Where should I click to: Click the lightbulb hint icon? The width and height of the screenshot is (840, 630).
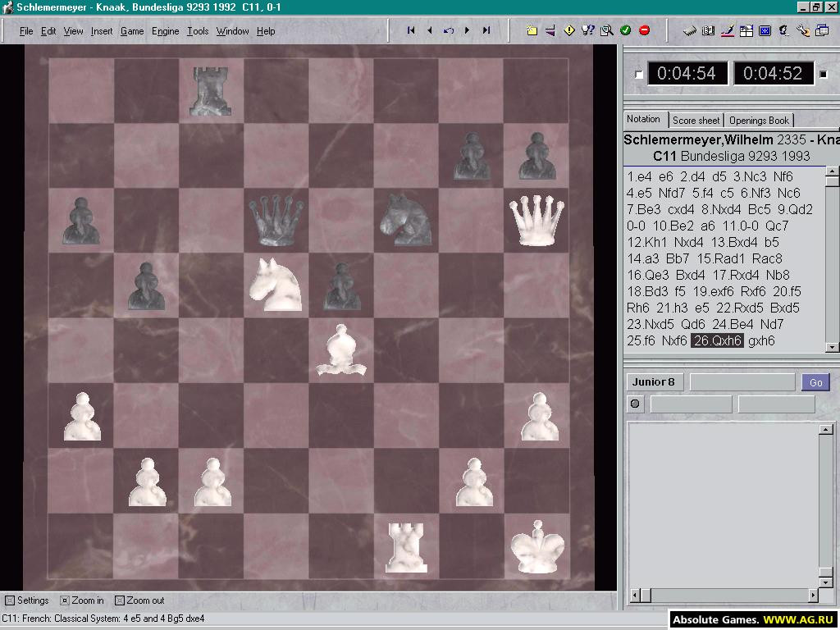587,30
